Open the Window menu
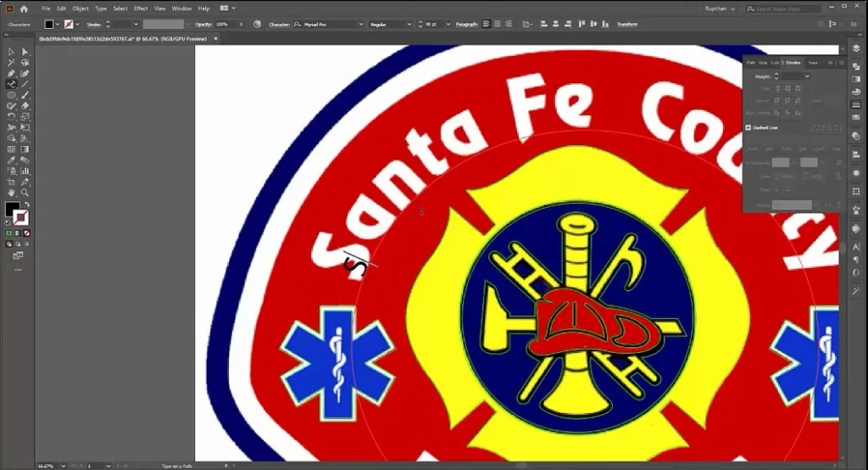Viewport: 868px width, 470px height. coord(181,8)
